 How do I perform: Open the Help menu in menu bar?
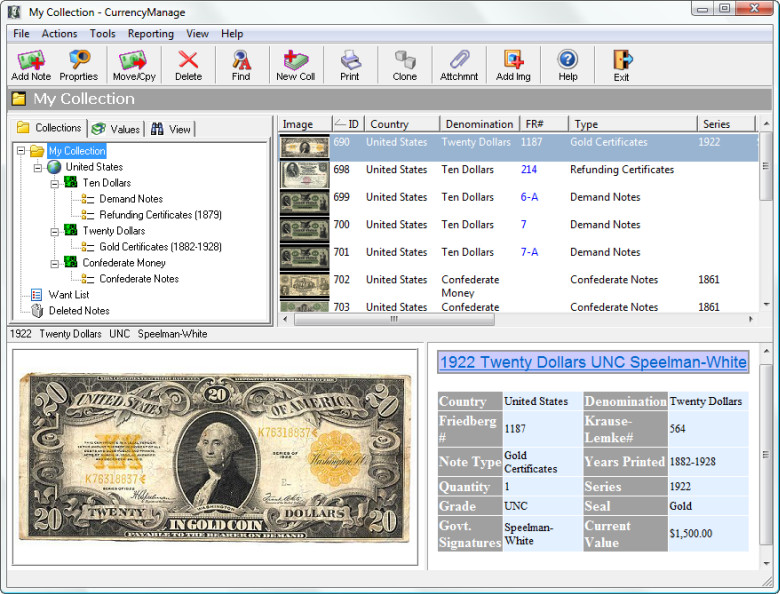pos(232,33)
